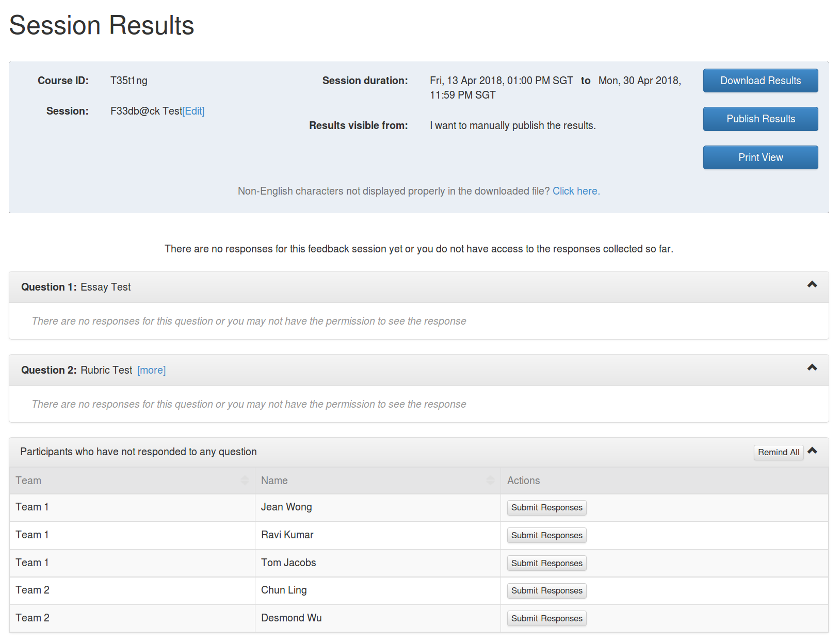The height and width of the screenshot is (641, 840).
Task: Select the 'Session duration:' label
Action: (365, 81)
